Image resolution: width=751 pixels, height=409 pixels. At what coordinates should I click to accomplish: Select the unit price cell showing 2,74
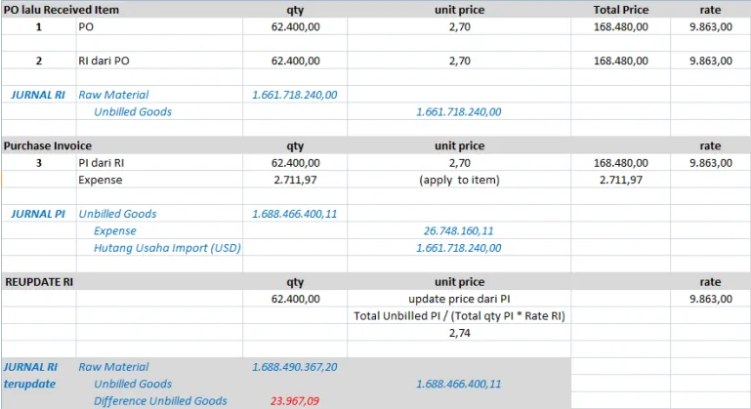coord(459,332)
